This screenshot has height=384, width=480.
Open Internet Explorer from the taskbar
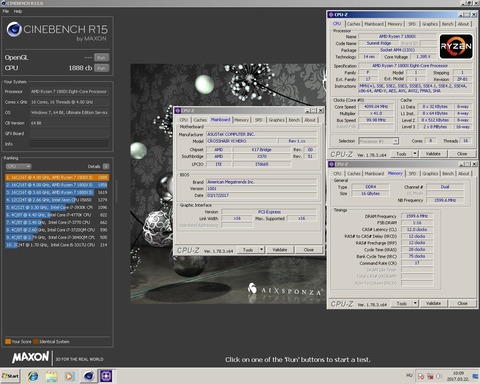[x=33, y=376]
